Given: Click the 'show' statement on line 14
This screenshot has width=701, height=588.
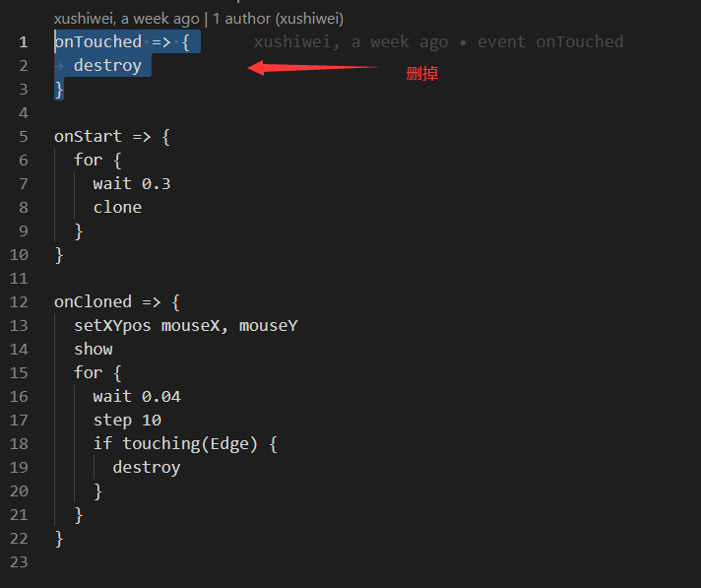Looking at the screenshot, I should click(x=93, y=350).
